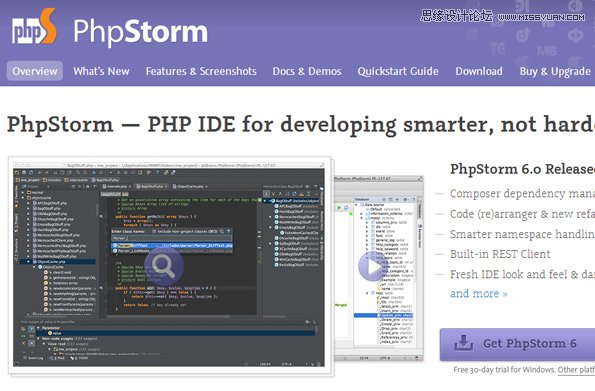Go to the Download page
The image size is (595, 391).
pos(479,71)
